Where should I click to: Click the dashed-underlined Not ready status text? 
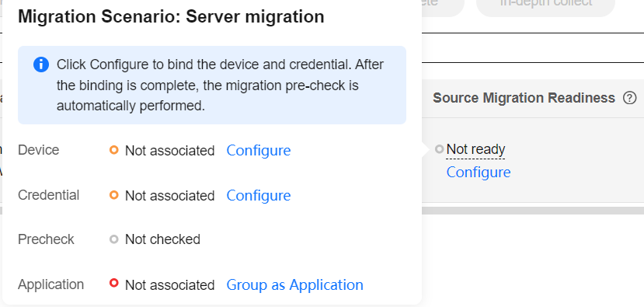[475, 149]
